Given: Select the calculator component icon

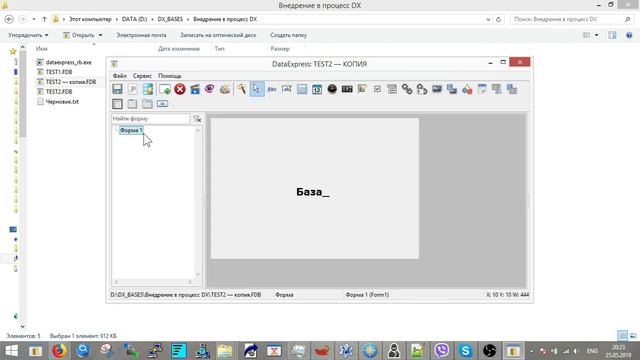Looking at the screenshot, I should click(x=302, y=89).
